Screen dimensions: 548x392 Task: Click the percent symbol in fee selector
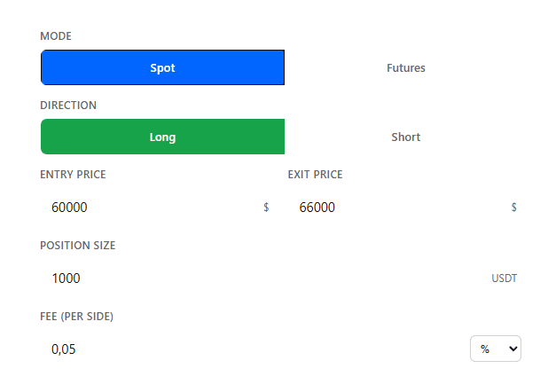point(485,349)
